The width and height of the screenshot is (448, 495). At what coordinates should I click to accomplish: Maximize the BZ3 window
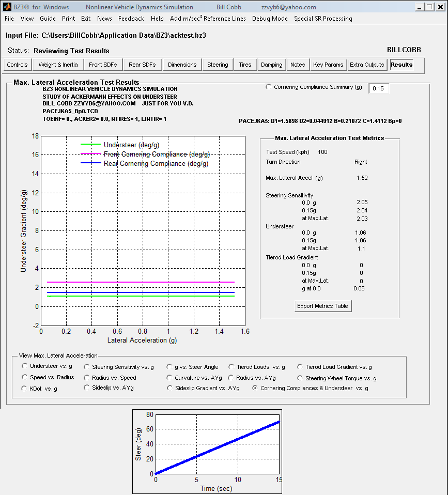click(x=430, y=7)
